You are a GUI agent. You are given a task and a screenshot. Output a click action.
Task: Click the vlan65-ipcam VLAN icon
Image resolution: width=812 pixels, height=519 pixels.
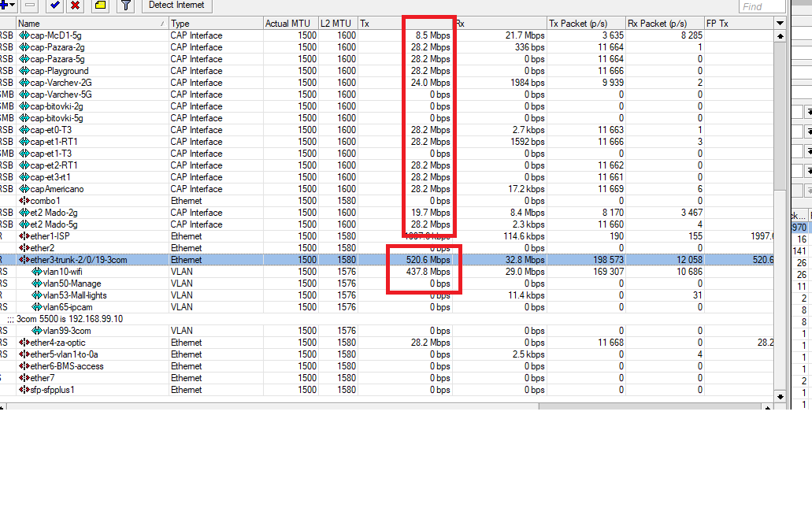click(37, 307)
